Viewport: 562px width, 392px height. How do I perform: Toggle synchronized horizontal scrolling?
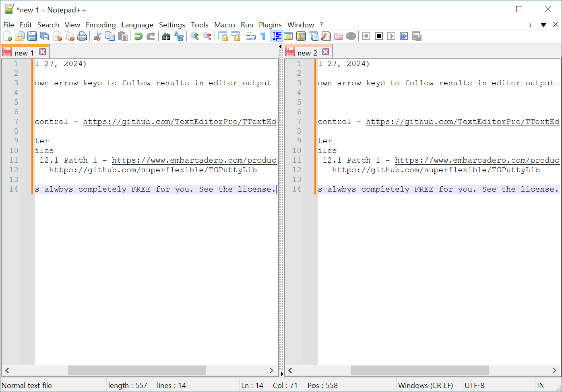point(235,36)
